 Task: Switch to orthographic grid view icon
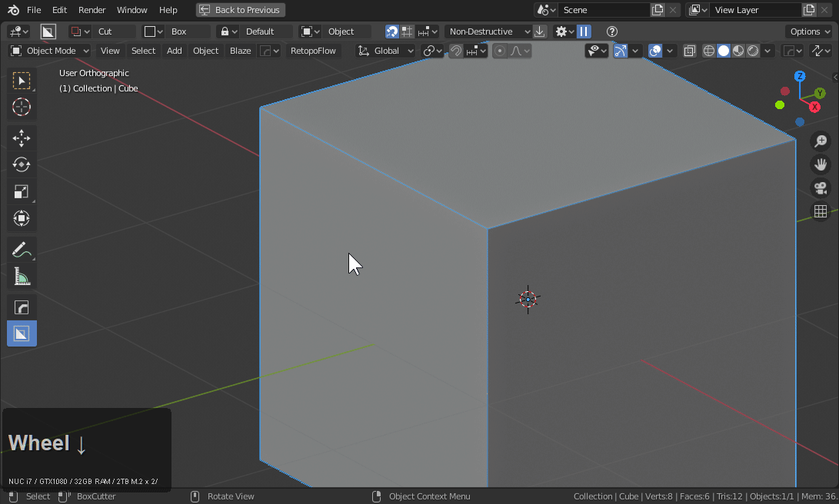coord(821,211)
